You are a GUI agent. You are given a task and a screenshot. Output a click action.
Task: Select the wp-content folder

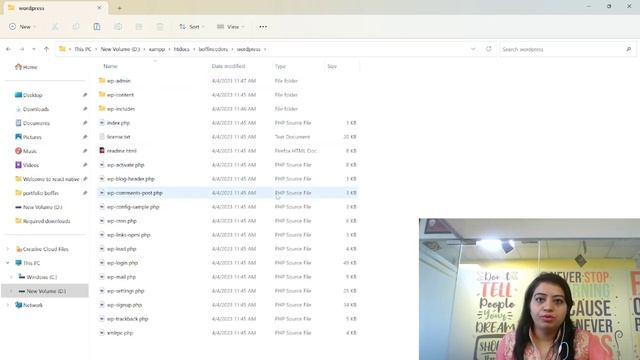tap(120, 95)
